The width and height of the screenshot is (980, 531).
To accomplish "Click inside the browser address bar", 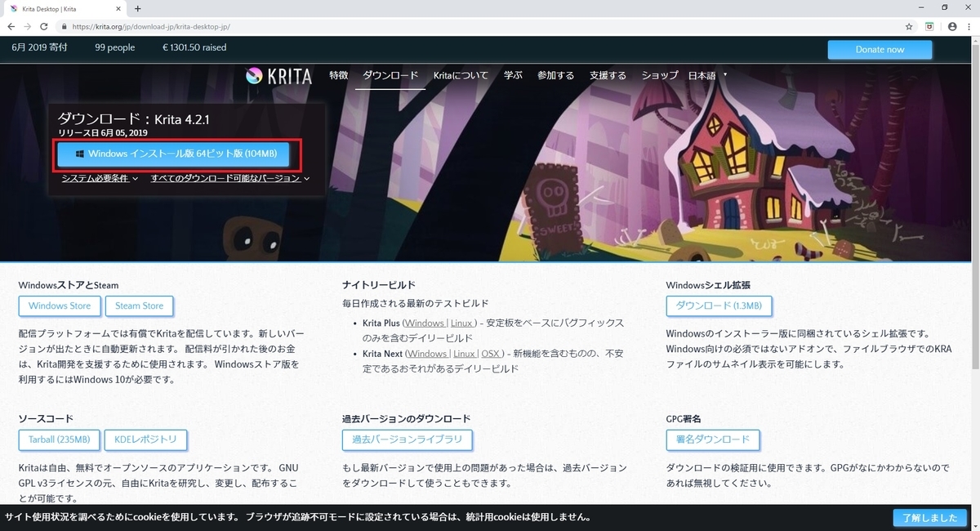I will 245,26.
